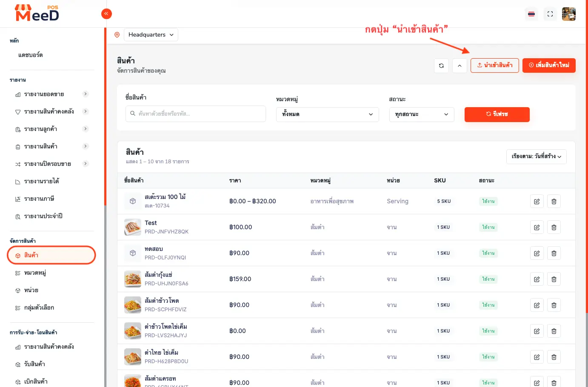Image resolution: width=588 pixels, height=387 pixels.
Task: Delete the ส้มตำกุ้งแช่ product
Action: point(554,279)
